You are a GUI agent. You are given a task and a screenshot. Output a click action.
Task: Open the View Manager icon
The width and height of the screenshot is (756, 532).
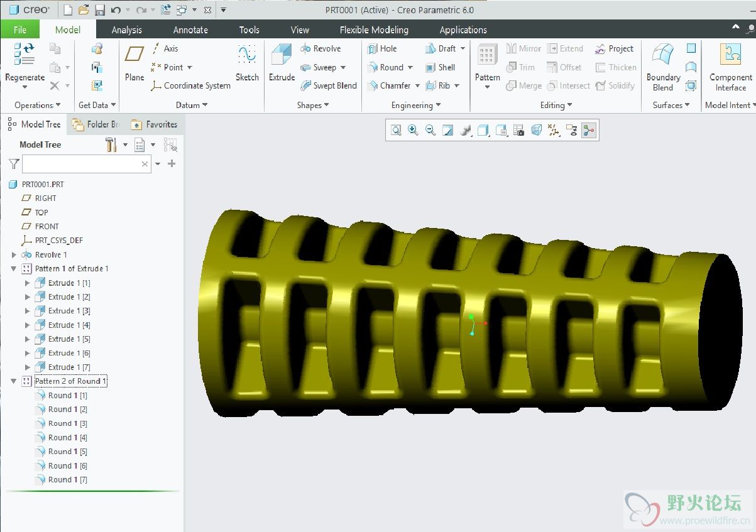click(x=519, y=130)
